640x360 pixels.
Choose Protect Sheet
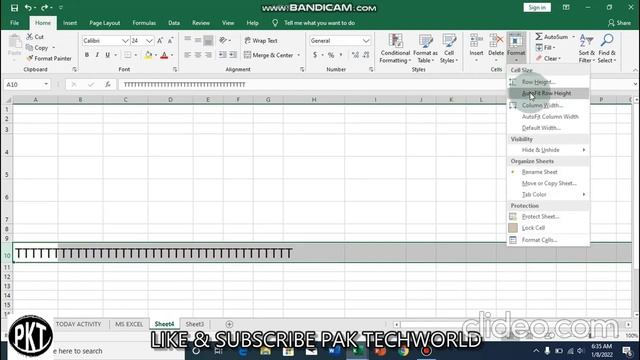548,217
